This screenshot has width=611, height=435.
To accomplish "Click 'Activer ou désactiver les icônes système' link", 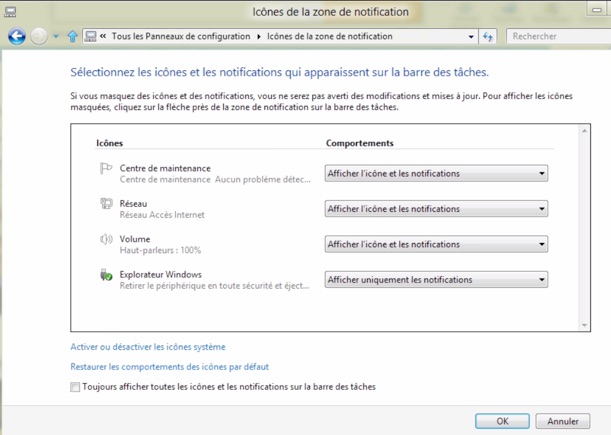I will tap(148, 347).
